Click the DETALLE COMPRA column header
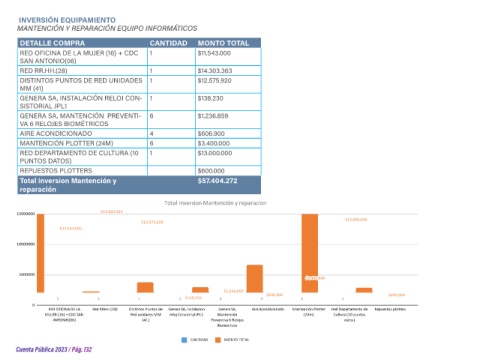 pyautogui.click(x=52, y=43)
